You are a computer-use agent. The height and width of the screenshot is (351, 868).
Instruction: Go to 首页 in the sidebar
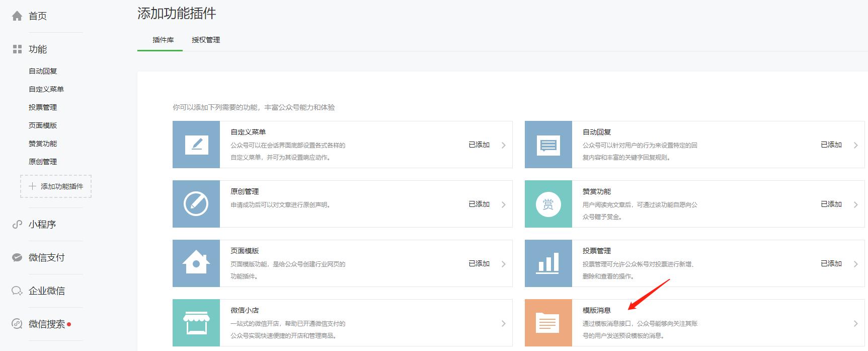(x=38, y=16)
